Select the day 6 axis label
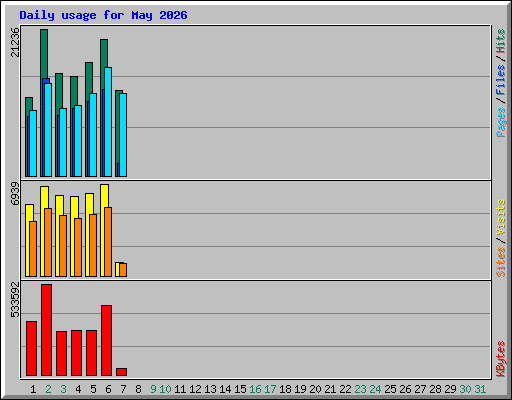The height and width of the screenshot is (400, 512). 108,389
